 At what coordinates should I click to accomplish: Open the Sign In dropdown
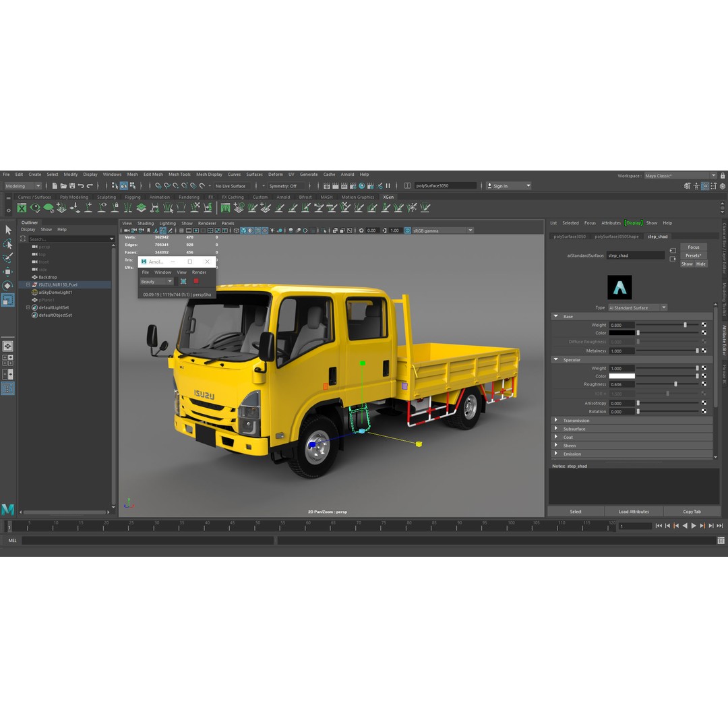(508, 186)
